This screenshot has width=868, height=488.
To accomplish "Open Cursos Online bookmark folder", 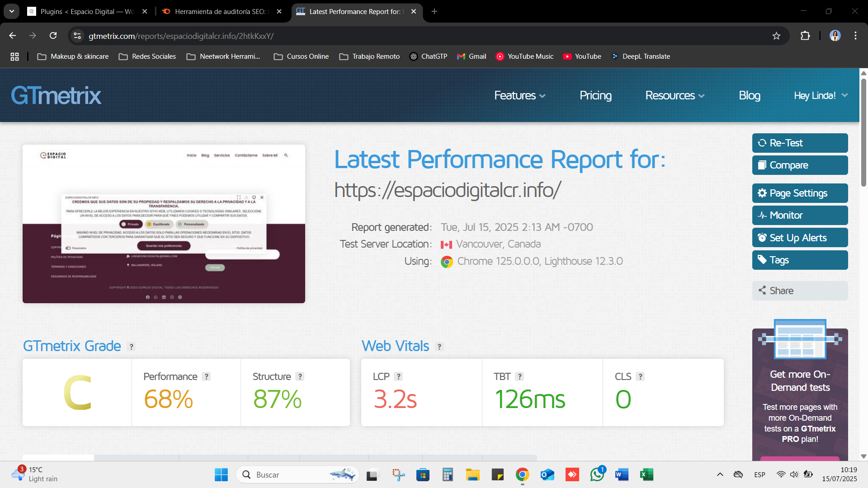I will (301, 56).
